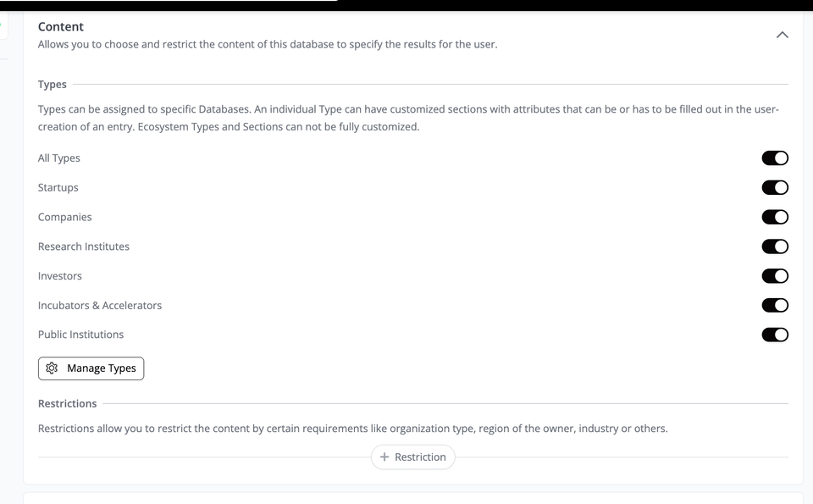Click the 'Public Institutions' label text
The height and width of the screenshot is (504, 813).
coord(81,335)
